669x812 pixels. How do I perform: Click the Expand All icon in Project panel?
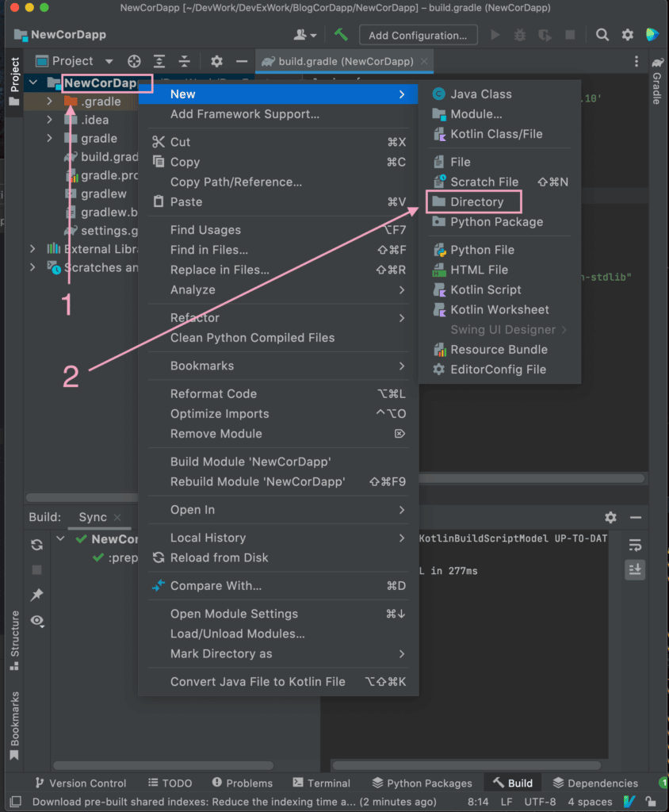click(159, 61)
